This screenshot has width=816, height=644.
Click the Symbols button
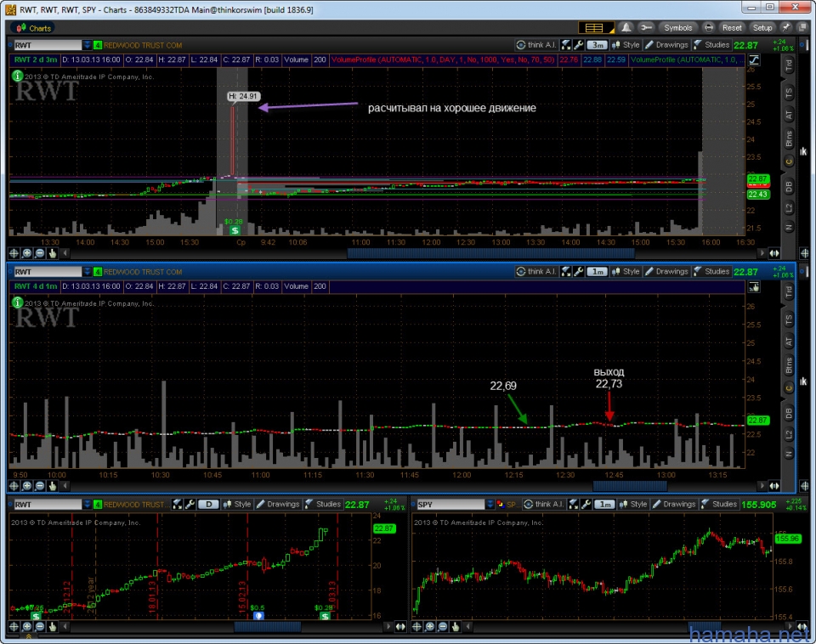[x=677, y=27]
